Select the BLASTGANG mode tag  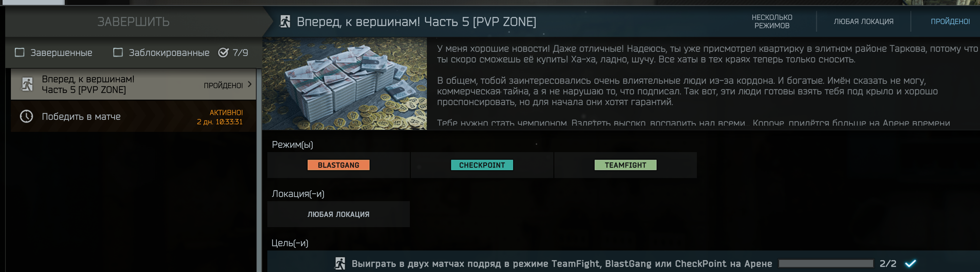338,165
